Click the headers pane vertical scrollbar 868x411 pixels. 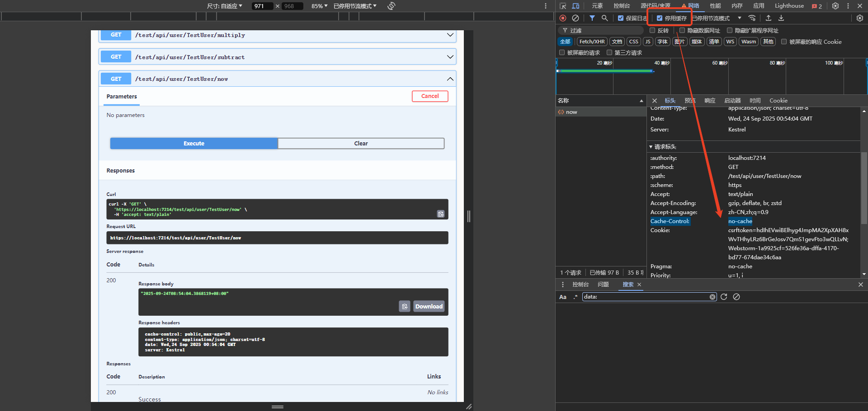(x=864, y=188)
